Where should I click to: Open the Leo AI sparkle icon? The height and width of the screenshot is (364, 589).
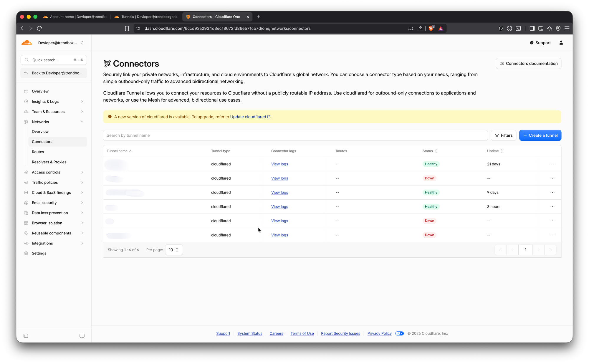pos(550,28)
